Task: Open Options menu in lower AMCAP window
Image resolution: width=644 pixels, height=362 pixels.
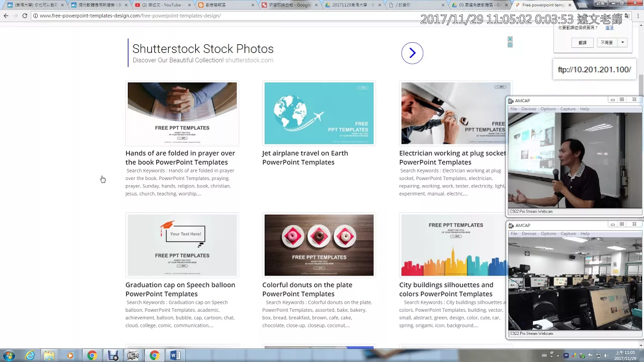Action: [x=548, y=234]
